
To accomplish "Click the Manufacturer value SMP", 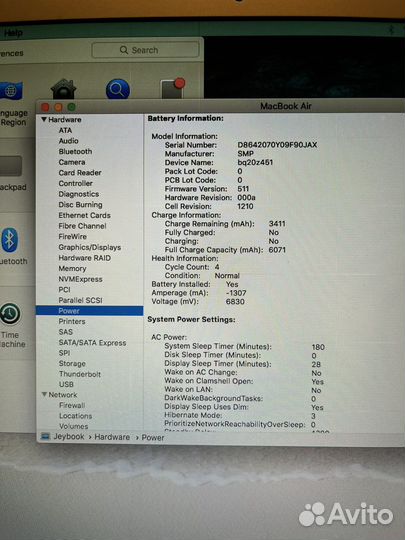I will pyautogui.click(x=246, y=154).
